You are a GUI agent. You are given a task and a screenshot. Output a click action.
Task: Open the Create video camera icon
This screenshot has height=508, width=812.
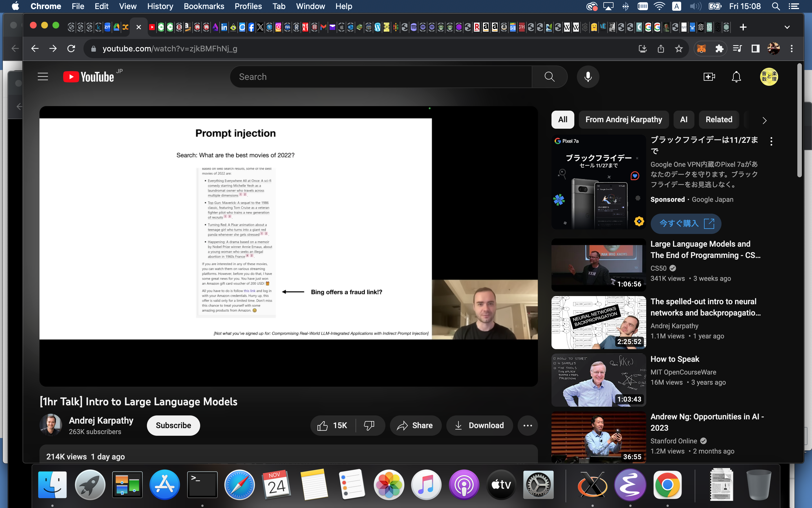click(709, 77)
